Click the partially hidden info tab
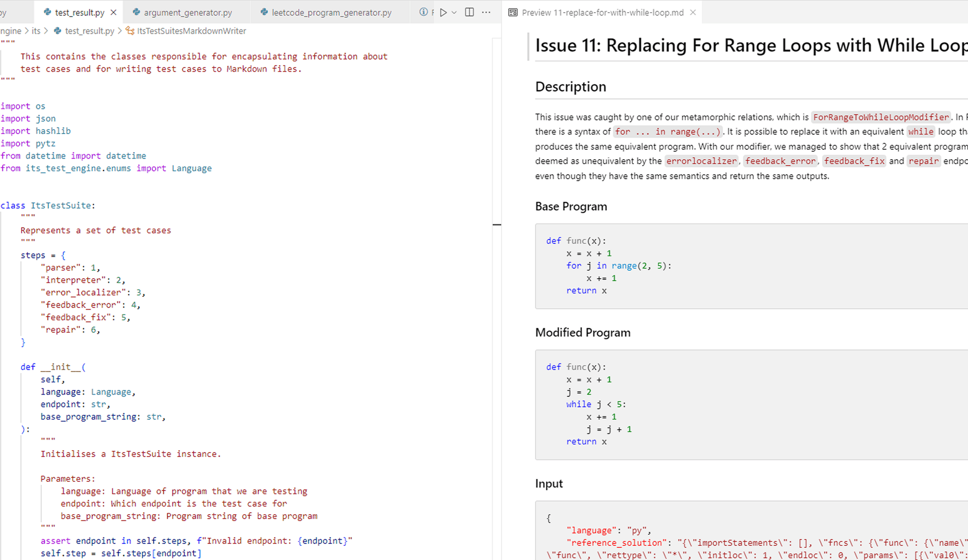This screenshot has width=968, height=560. (x=425, y=12)
